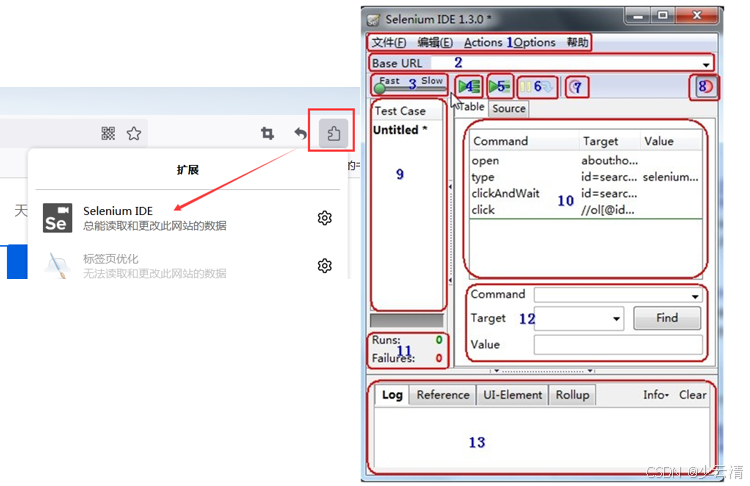Minimize the Selenium IDE window
Screen dimensions: 750x486
(x=638, y=16)
